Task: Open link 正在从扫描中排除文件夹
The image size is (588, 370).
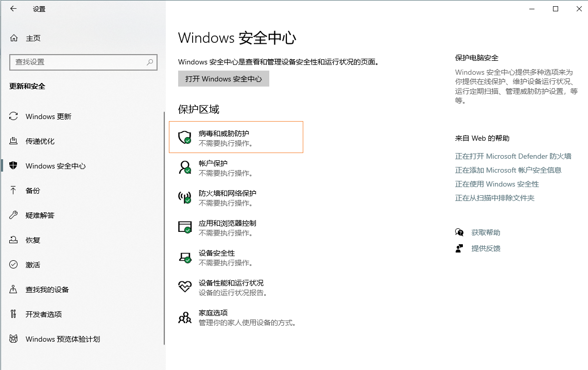Action: coord(495,198)
